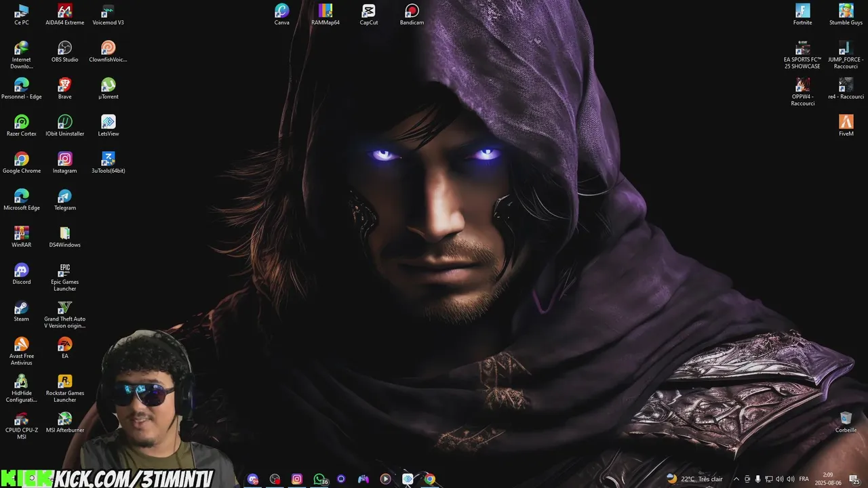Viewport: 868px width, 488px height.
Task: Select Personnel - Edge shortcut
Action: coord(22,89)
